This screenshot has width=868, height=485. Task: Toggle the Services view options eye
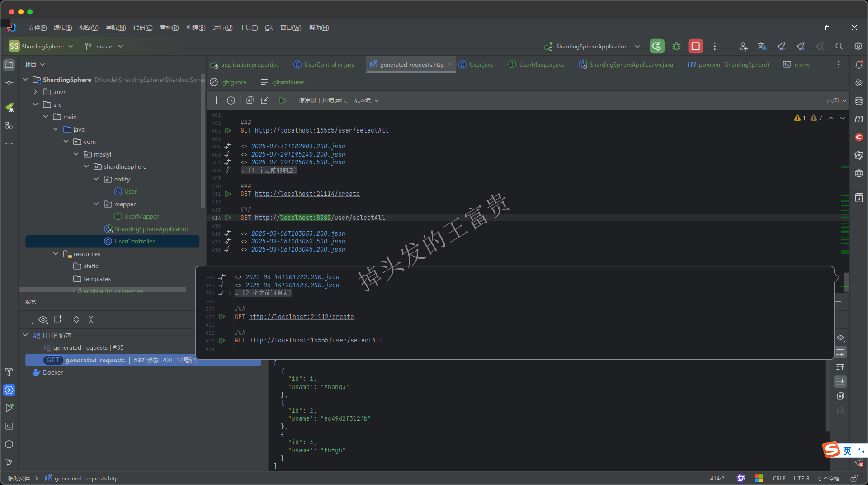click(x=43, y=319)
